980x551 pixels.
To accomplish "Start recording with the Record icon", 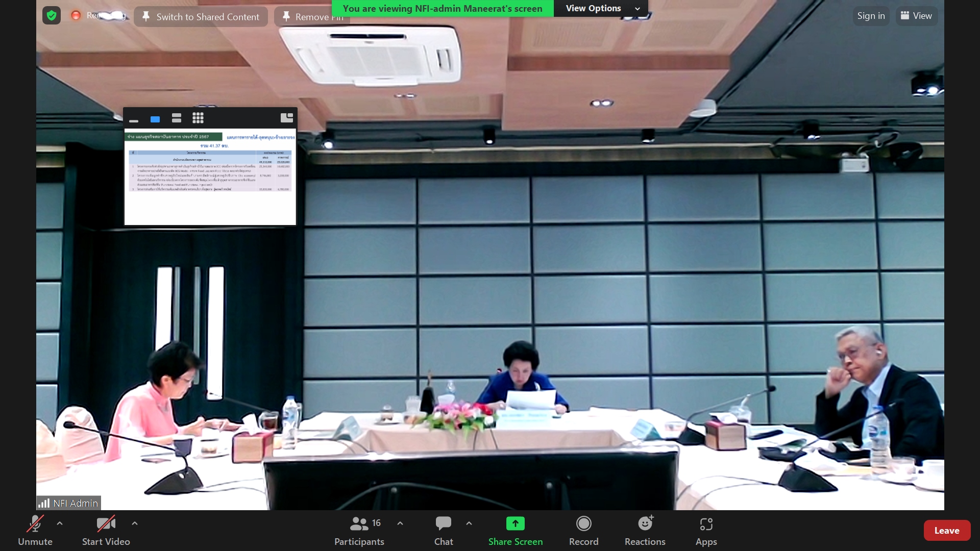I will tap(583, 524).
